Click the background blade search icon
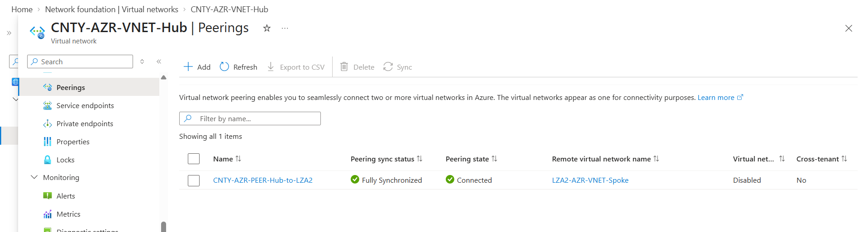Image resolution: width=868 pixels, height=232 pixels. point(15,62)
